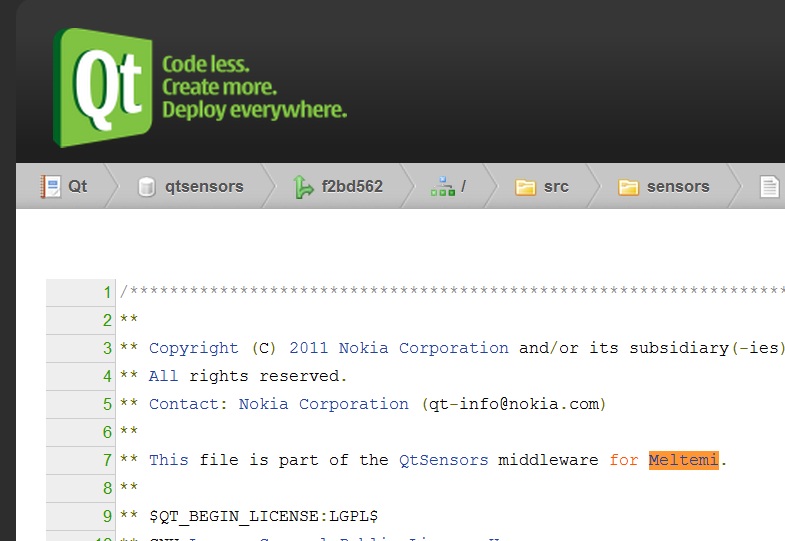Viewport: 785px width, 541px height.
Task: Click the word Copyright on line 3
Action: click(x=194, y=348)
